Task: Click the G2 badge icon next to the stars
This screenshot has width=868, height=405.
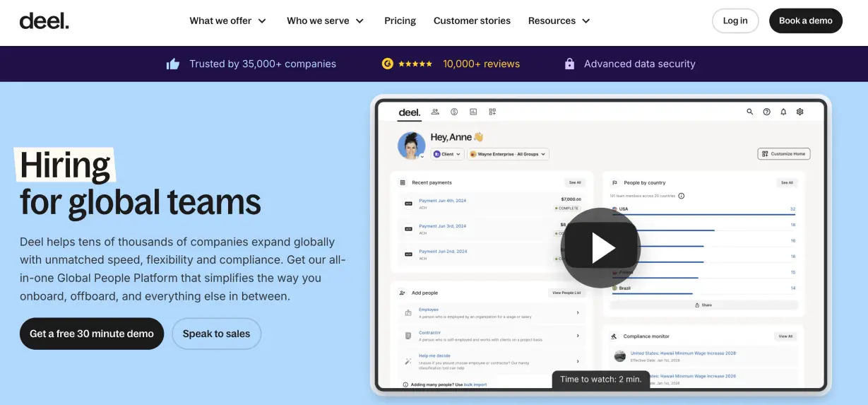Action: (387, 64)
